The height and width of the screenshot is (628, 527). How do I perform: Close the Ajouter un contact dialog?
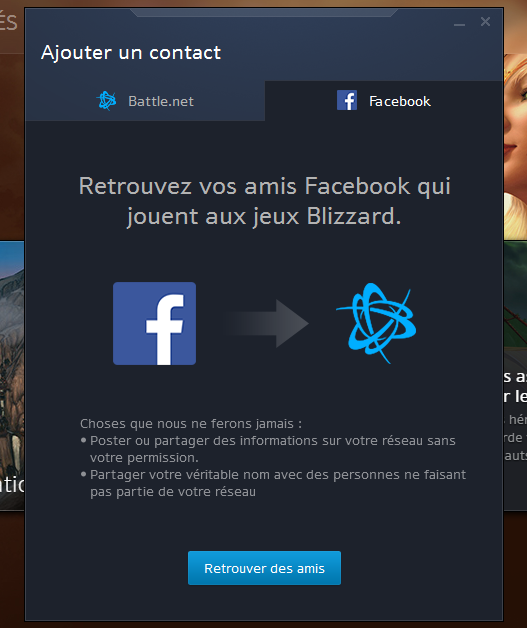(485, 22)
